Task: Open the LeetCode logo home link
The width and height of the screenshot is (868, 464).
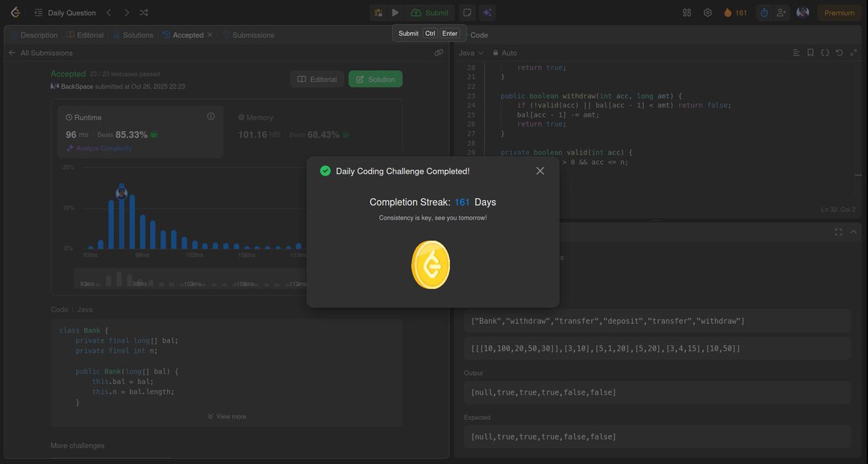Action: 15,12
